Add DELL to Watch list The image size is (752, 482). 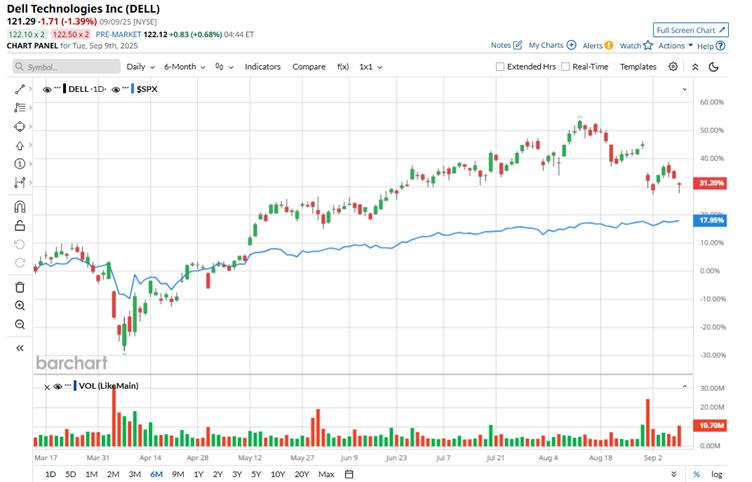(636, 46)
